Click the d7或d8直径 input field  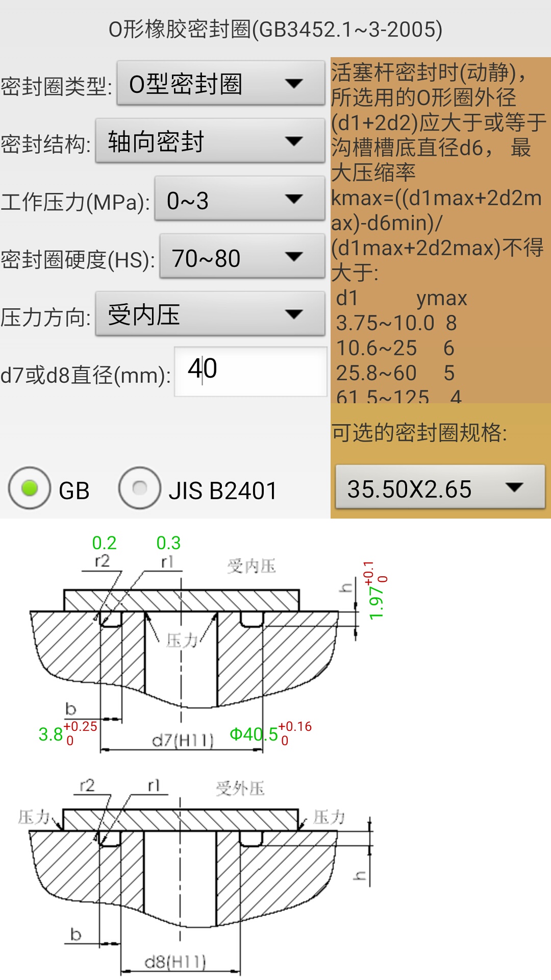point(251,371)
